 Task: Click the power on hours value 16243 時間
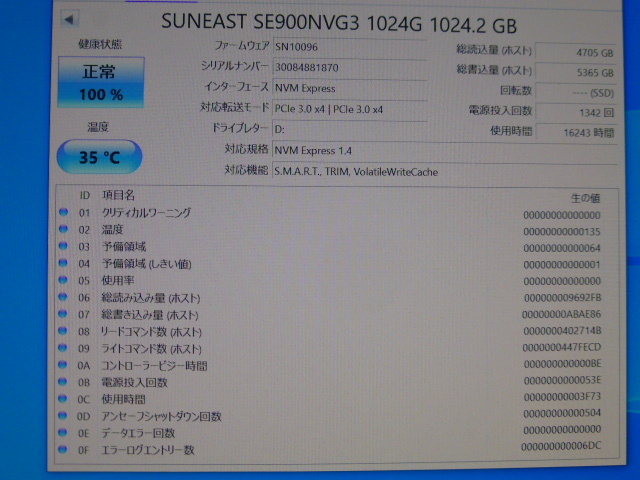[576, 133]
